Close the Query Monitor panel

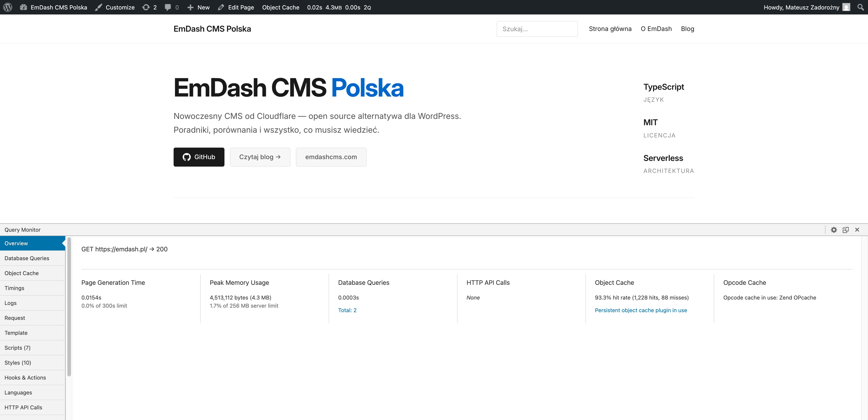857,229
